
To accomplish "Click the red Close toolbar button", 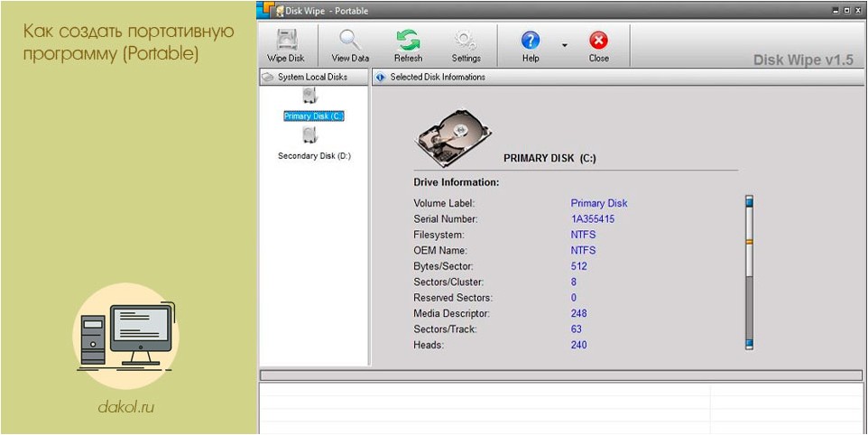I will (598, 45).
